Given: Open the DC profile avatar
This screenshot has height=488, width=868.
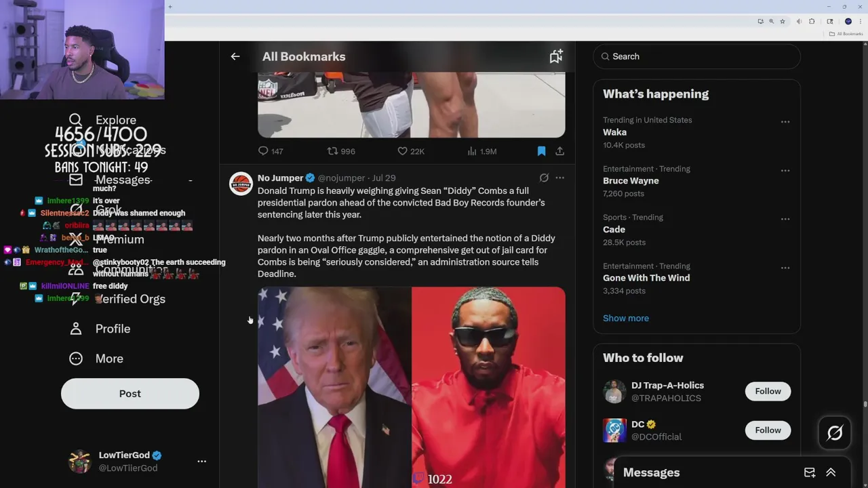Looking at the screenshot, I should (x=614, y=430).
